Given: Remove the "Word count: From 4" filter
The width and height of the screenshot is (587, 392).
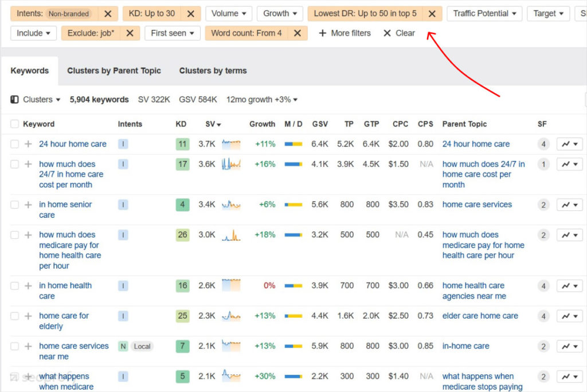Looking at the screenshot, I should click(x=296, y=33).
